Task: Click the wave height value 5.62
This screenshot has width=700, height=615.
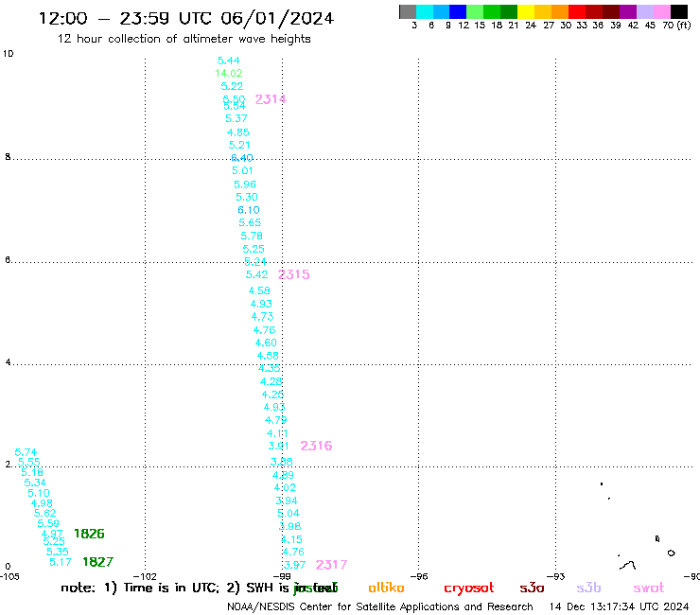Action: tap(45, 513)
